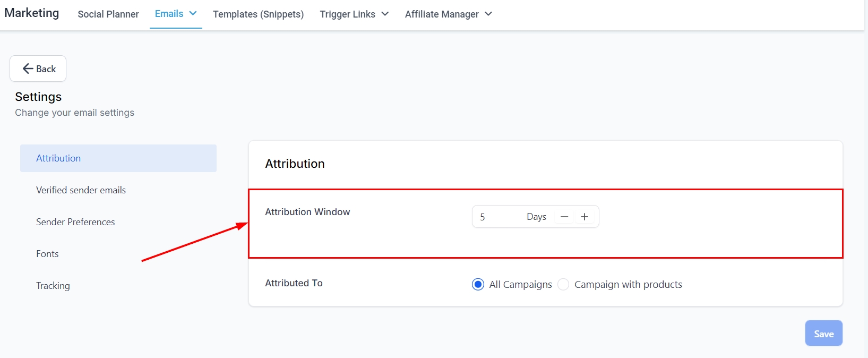The width and height of the screenshot is (868, 358).
Task: Click the Days unit label in stepper
Action: [x=536, y=217]
